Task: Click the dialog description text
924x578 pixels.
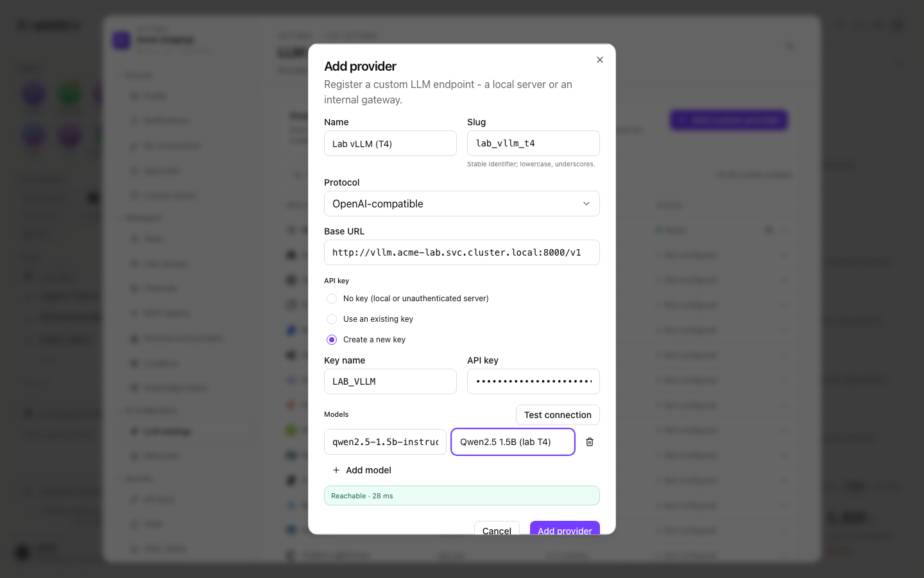Action: [x=448, y=92]
